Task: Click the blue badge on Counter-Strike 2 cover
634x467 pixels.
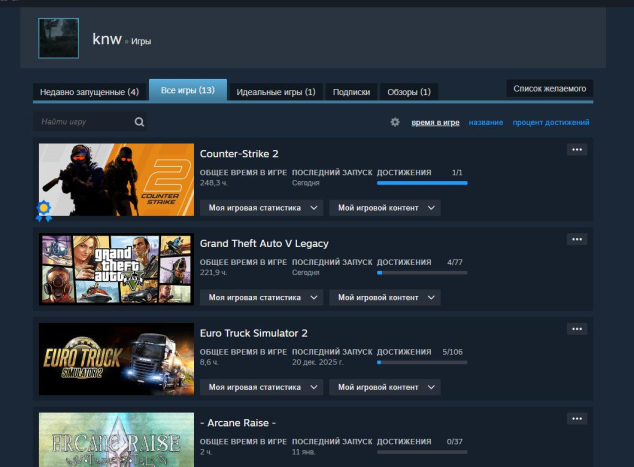Action: 44,210
